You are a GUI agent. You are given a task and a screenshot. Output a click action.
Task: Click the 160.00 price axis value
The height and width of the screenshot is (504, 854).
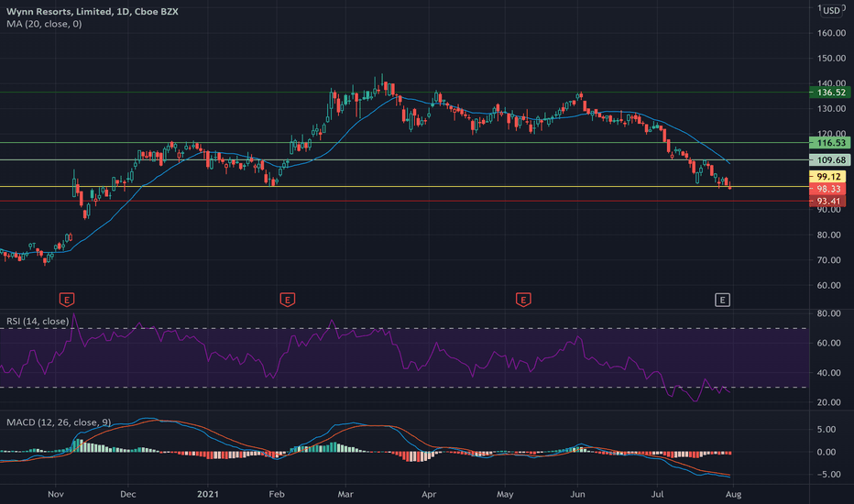pyautogui.click(x=832, y=33)
